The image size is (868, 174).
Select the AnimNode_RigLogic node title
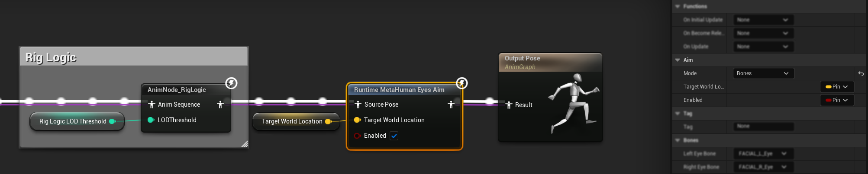pyautogui.click(x=177, y=90)
